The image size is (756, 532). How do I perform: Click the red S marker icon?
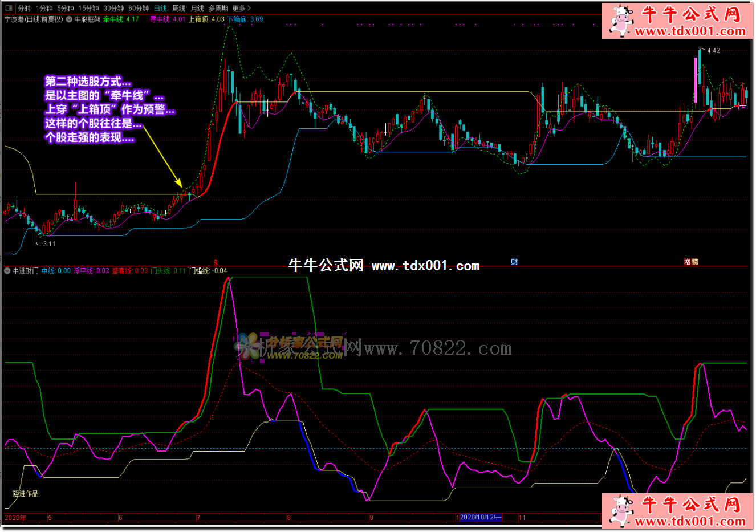pos(216,262)
